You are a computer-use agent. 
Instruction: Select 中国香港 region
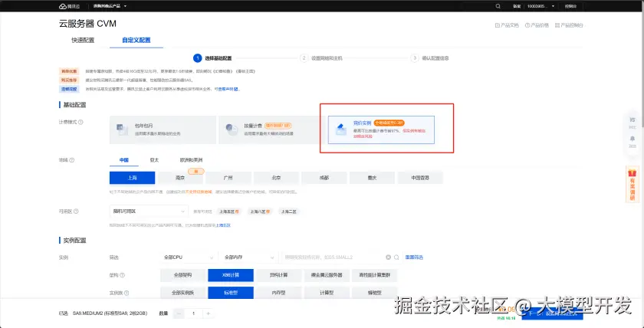420,178
